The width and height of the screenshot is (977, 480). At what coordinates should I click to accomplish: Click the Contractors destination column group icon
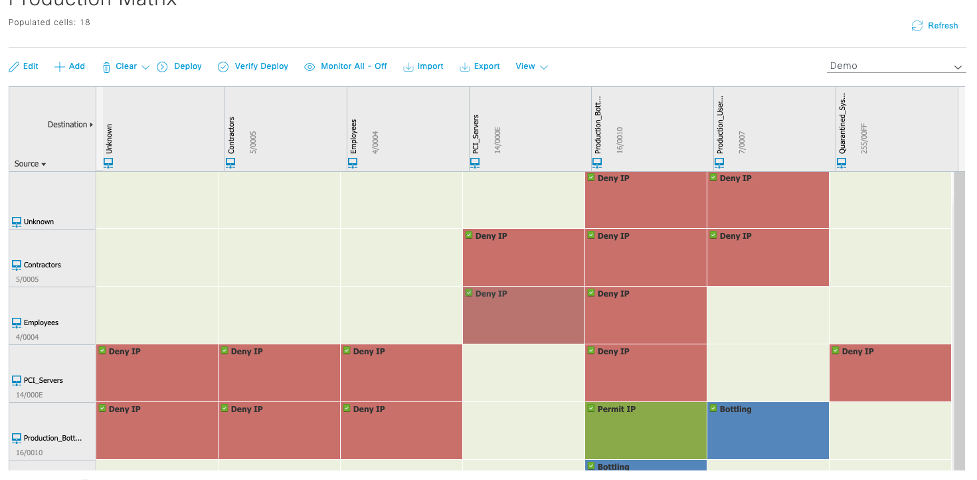click(230, 163)
